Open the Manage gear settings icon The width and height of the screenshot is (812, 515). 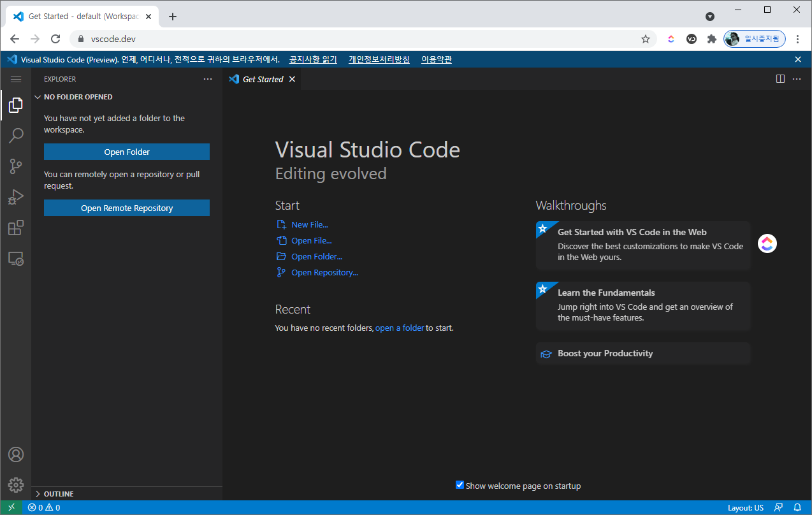[16, 485]
